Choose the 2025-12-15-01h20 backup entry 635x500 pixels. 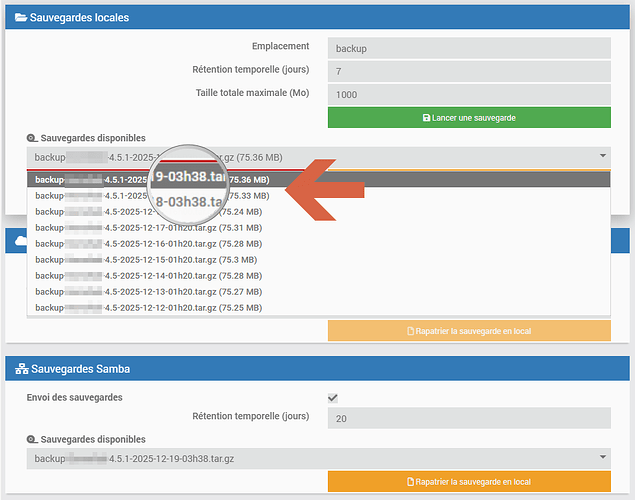tap(319, 260)
